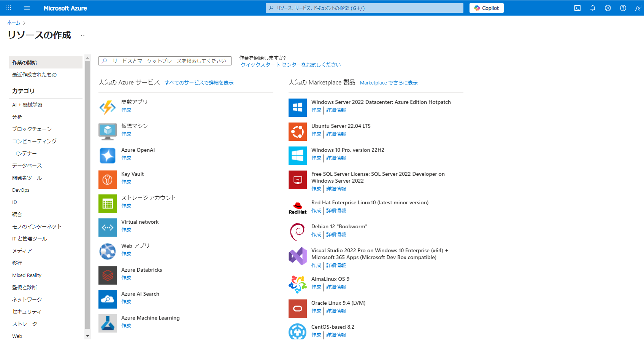The width and height of the screenshot is (644, 347).
Task: Click the Windows 10 Pro icon
Action: coord(298,155)
